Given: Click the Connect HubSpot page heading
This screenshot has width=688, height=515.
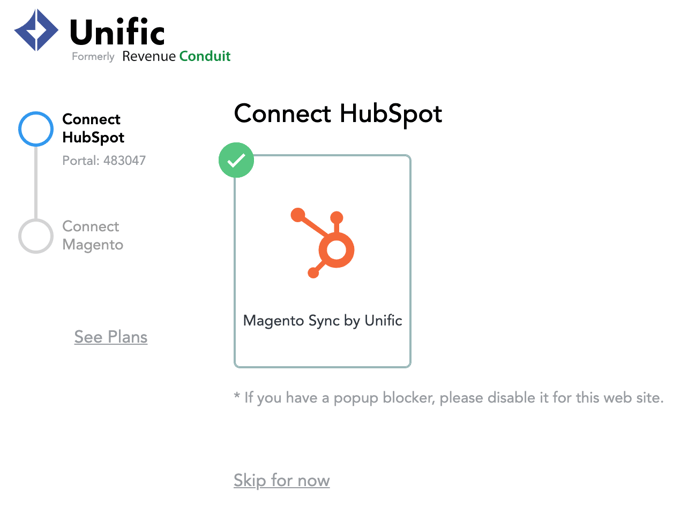Looking at the screenshot, I should tap(338, 114).
